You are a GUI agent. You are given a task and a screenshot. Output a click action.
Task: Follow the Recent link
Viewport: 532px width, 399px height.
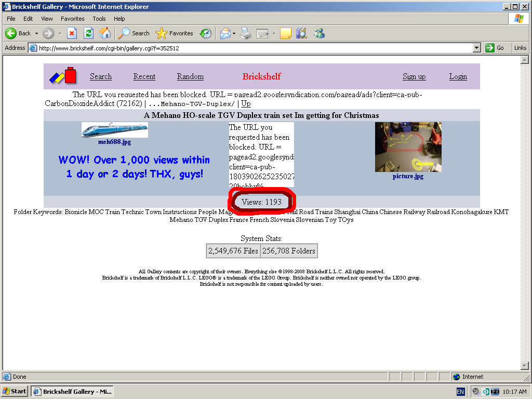144,76
